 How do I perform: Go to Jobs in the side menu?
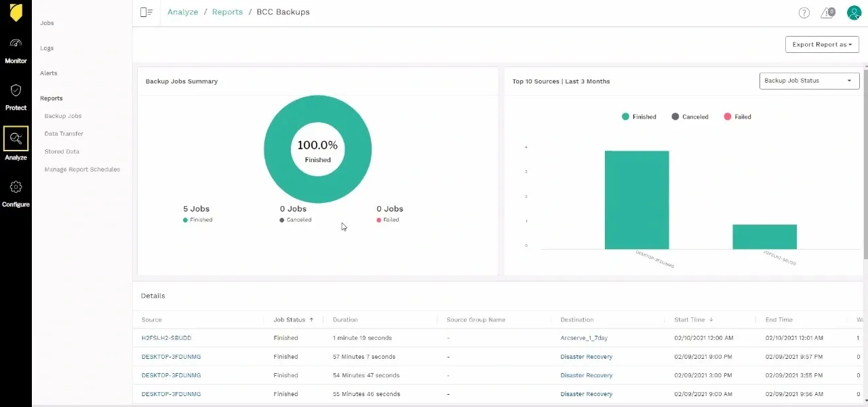coord(47,23)
